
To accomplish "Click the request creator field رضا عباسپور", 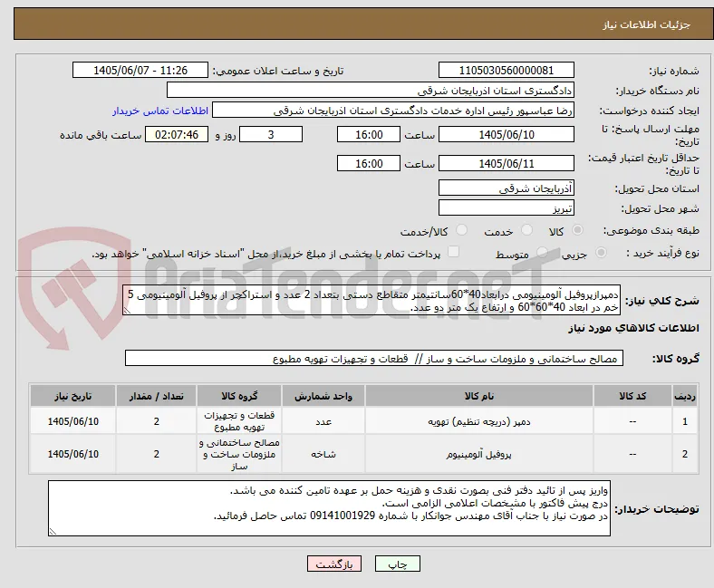I will [x=393, y=111].
